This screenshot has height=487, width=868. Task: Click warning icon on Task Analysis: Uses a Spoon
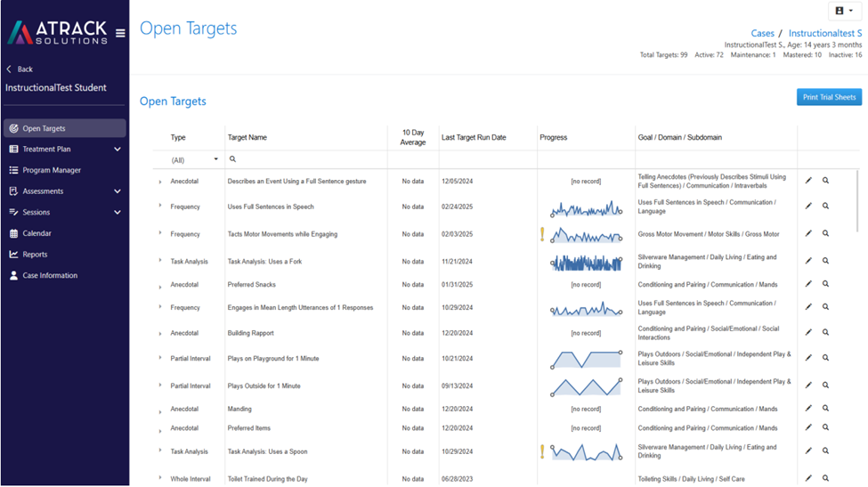(542, 451)
